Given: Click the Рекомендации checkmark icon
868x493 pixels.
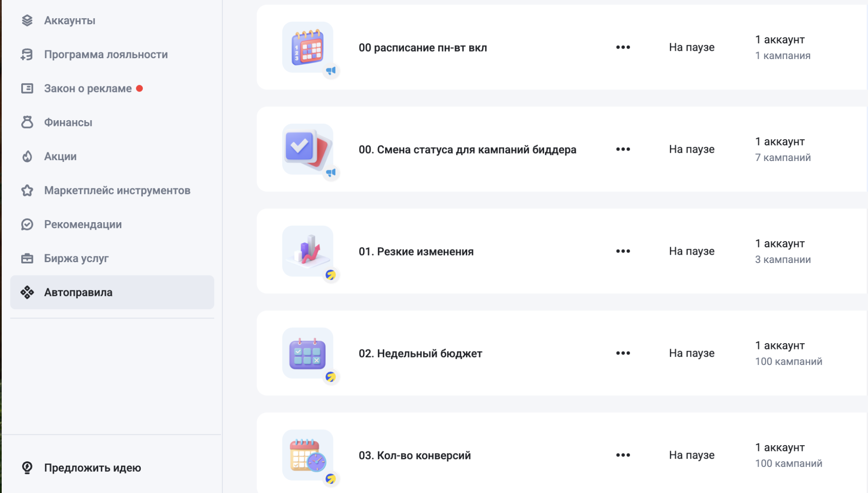Looking at the screenshot, I should (x=27, y=224).
